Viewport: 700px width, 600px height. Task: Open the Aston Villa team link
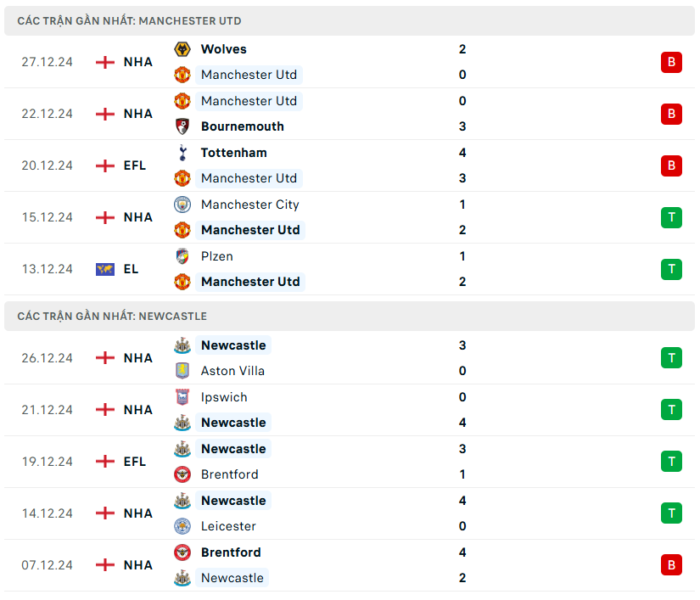tap(232, 371)
